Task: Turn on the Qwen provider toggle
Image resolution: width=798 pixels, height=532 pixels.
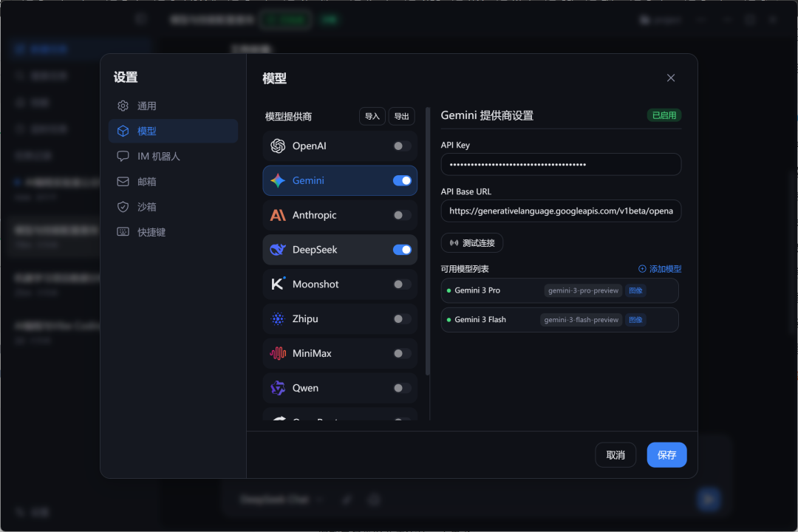Action: [402, 388]
